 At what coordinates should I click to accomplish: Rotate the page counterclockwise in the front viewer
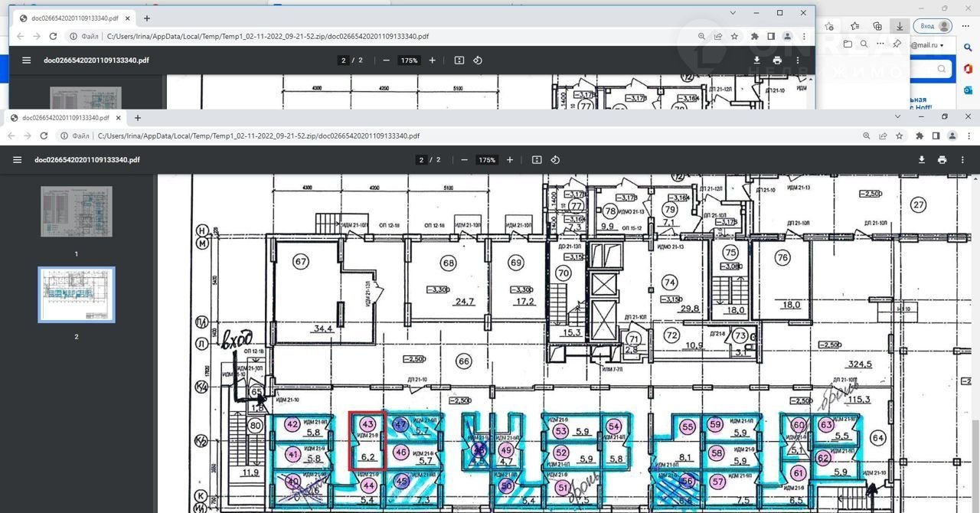click(x=555, y=160)
